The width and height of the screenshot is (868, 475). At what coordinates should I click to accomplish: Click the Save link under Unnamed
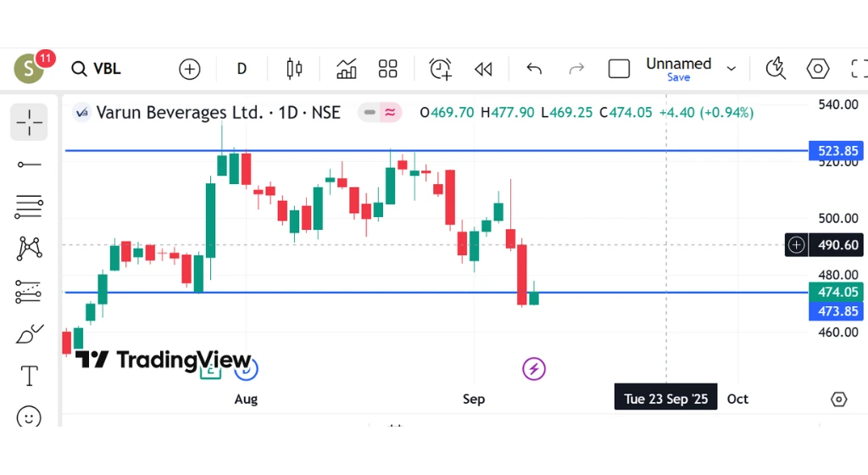pyautogui.click(x=678, y=77)
